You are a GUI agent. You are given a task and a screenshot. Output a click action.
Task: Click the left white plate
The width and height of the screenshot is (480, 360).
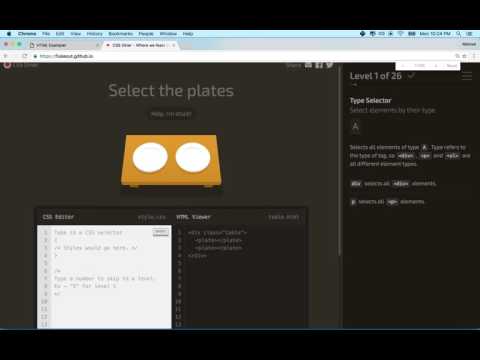pos(150,158)
